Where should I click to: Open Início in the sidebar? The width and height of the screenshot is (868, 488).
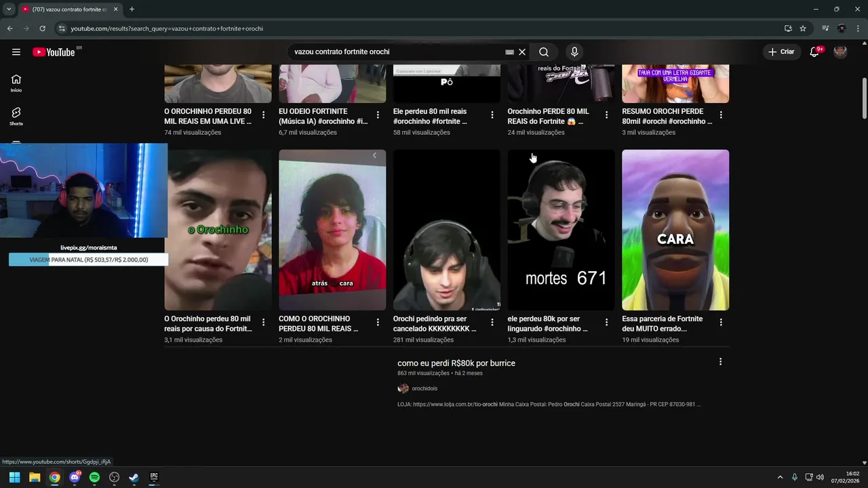point(16,83)
